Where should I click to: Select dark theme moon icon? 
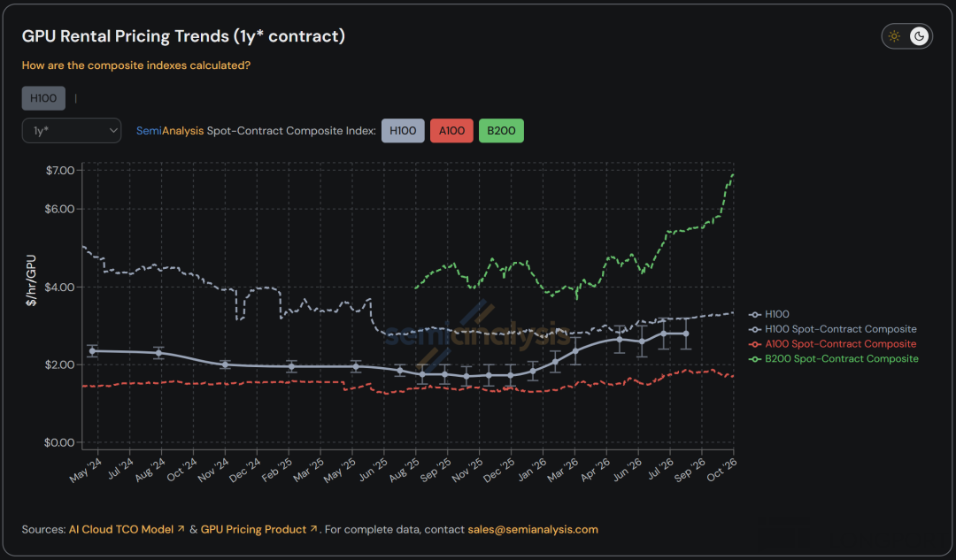[919, 36]
